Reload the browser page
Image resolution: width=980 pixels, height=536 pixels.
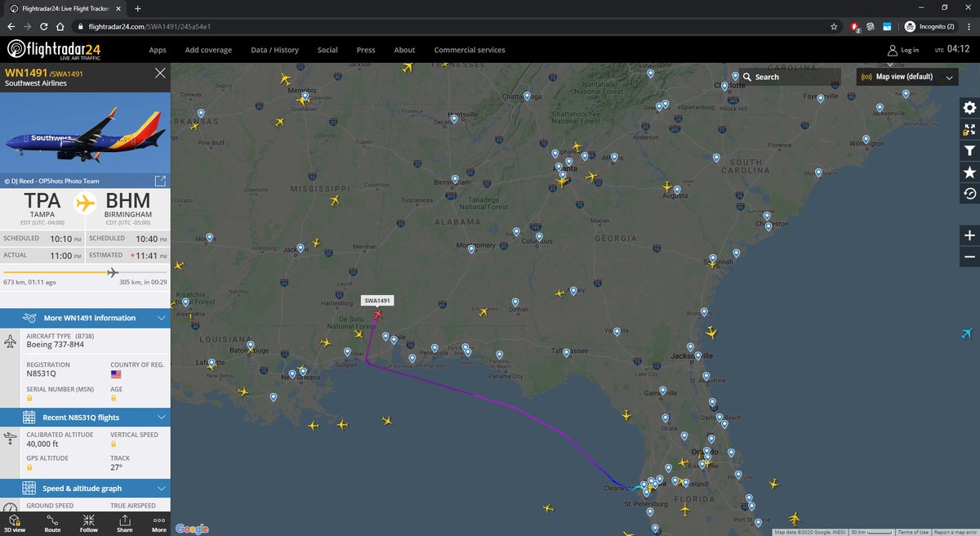click(44, 26)
